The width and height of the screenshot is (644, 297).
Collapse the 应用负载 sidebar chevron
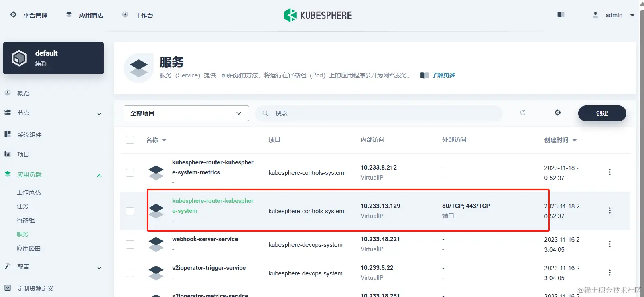[x=99, y=176]
